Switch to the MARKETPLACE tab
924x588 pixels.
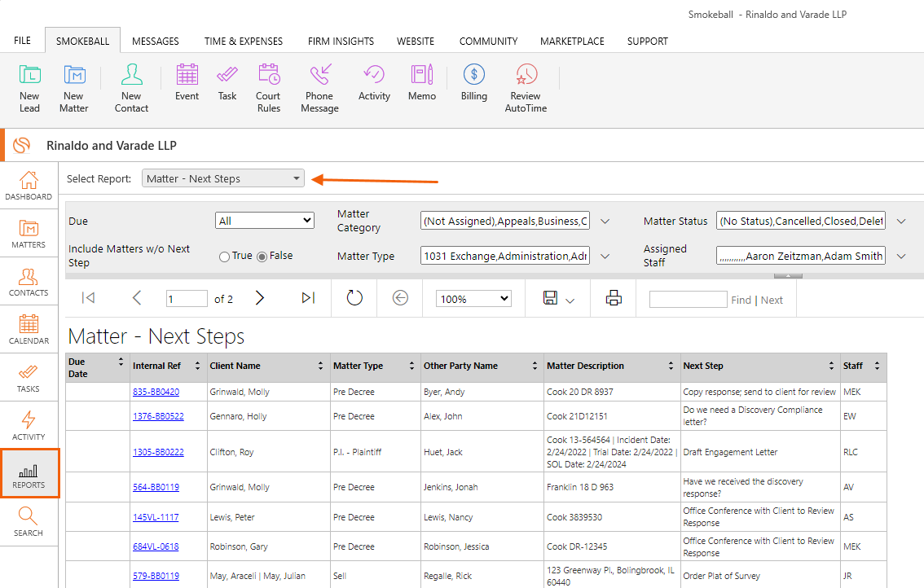coord(572,42)
